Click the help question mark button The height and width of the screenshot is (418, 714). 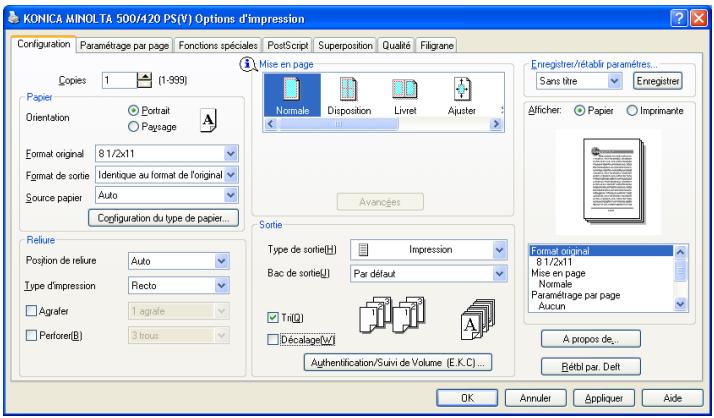[x=678, y=19]
